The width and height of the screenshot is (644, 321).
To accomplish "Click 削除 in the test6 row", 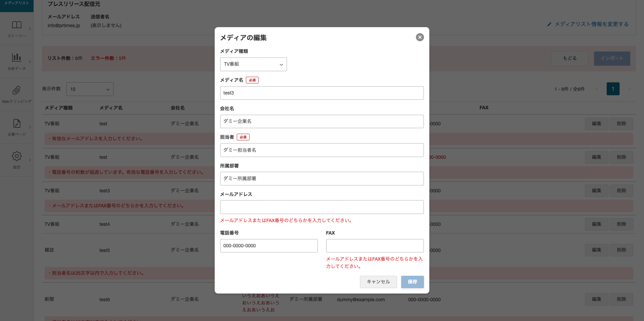I will 621,299.
